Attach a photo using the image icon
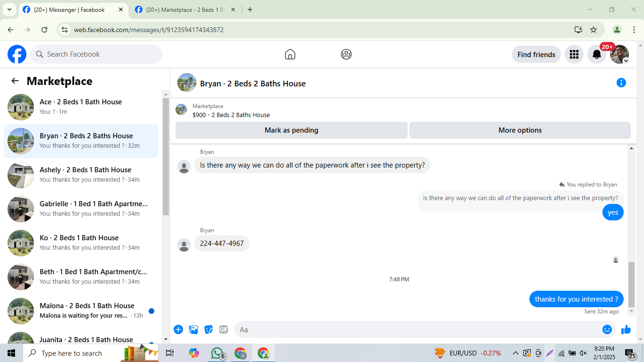Image resolution: width=644 pixels, height=362 pixels. point(193,329)
